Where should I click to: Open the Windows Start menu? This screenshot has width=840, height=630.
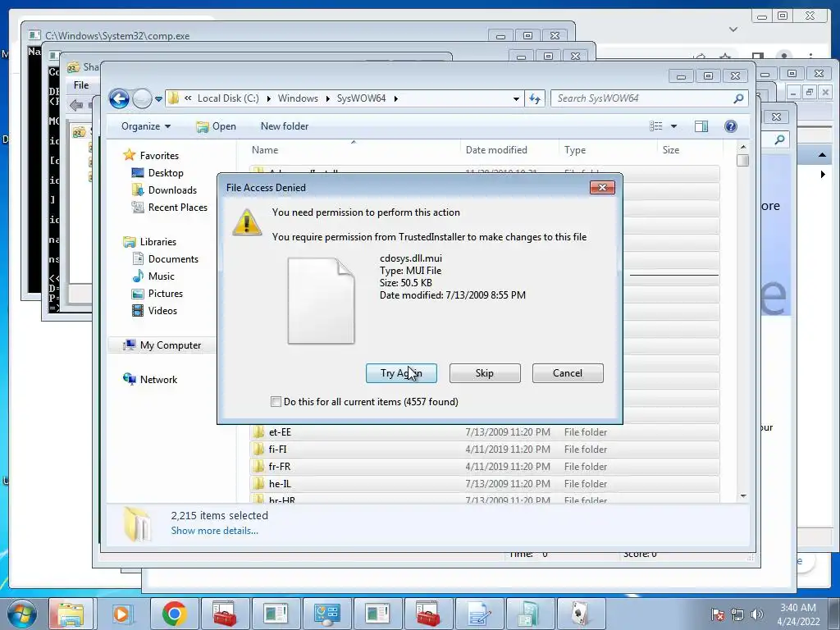tap(22, 614)
